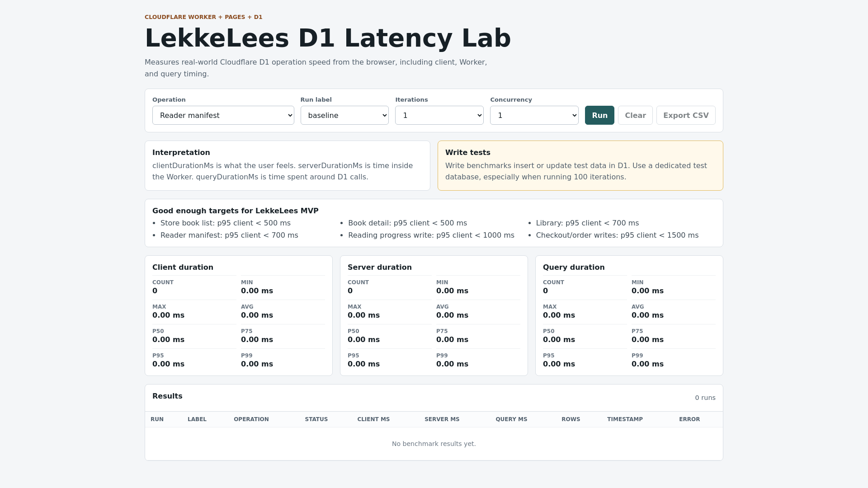
Task: Click the OPERATION column header
Action: coord(251,419)
